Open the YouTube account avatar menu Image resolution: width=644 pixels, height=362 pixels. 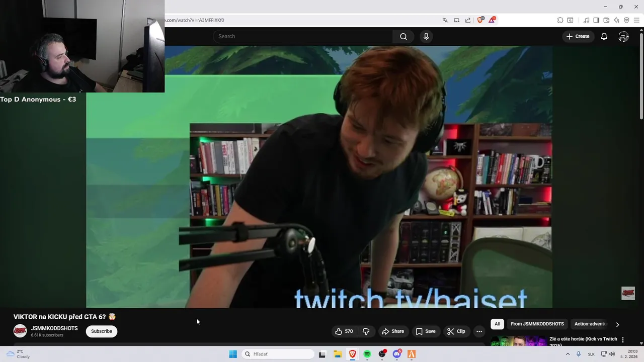pos(624,36)
